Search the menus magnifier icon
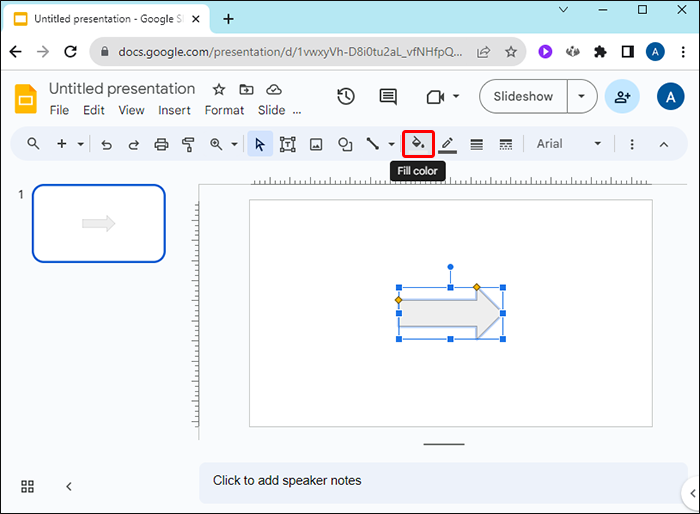Viewport: 700px width, 514px height. pyautogui.click(x=33, y=144)
